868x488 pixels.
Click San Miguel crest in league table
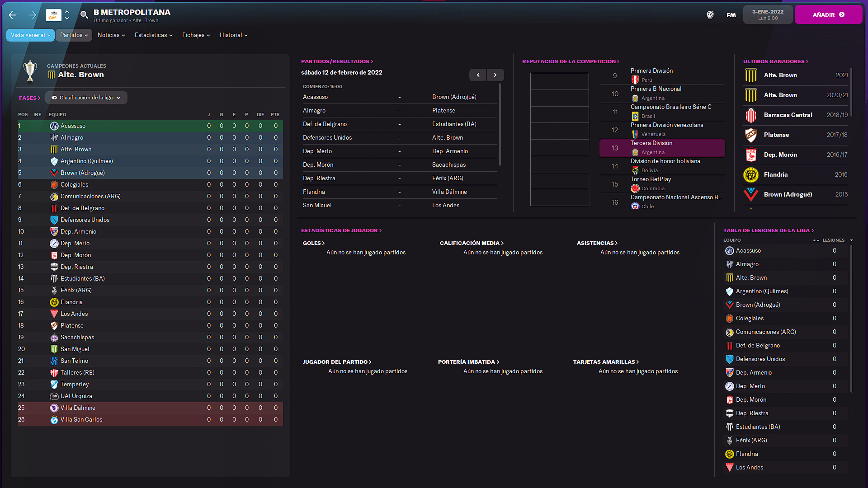click(x=54, y=349)
